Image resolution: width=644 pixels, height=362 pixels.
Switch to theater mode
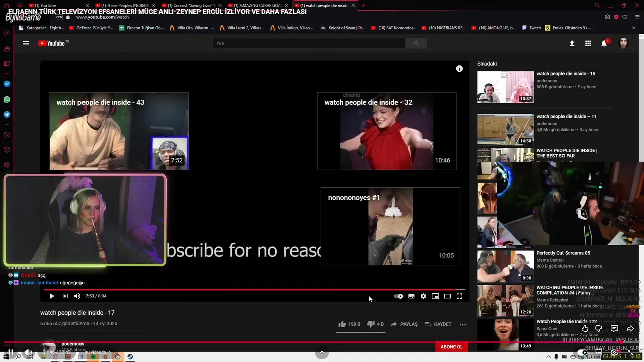coord(447,296)
